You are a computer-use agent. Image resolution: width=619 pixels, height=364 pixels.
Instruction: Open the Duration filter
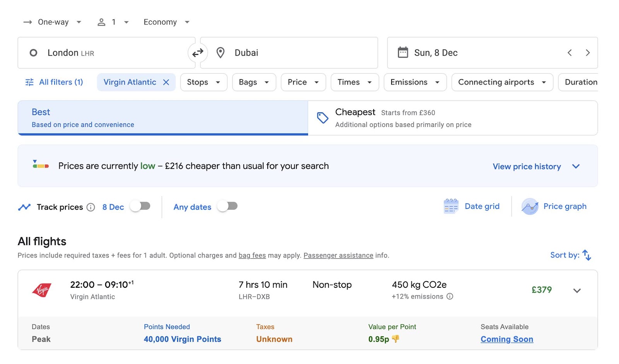(x=579, y=82)
